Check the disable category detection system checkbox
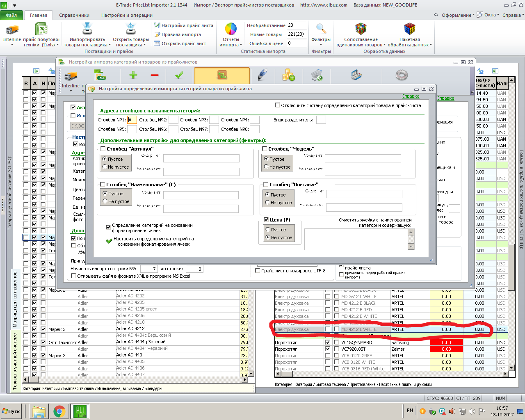 tap(277, 105)
